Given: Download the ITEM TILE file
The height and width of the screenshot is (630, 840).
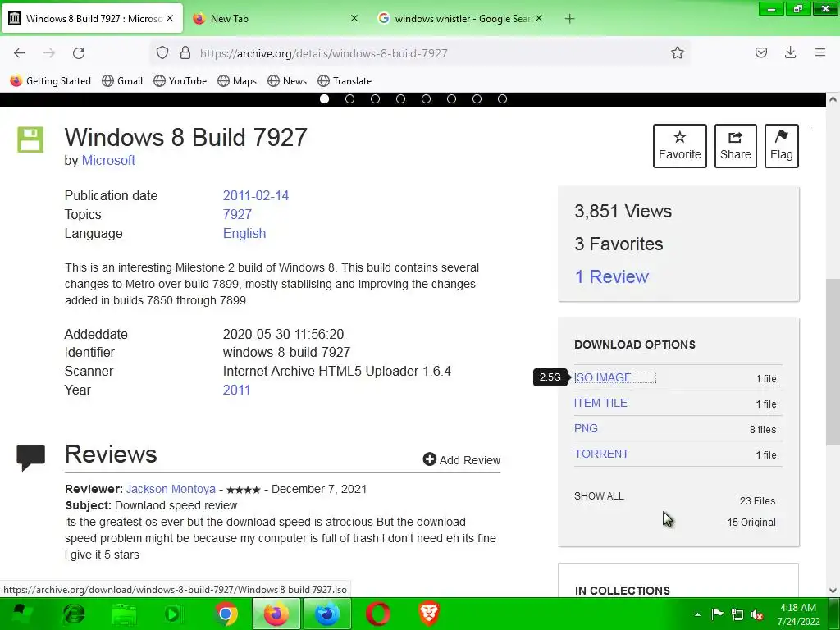Looking at the screenshot, I should click(x=600, y=403).
